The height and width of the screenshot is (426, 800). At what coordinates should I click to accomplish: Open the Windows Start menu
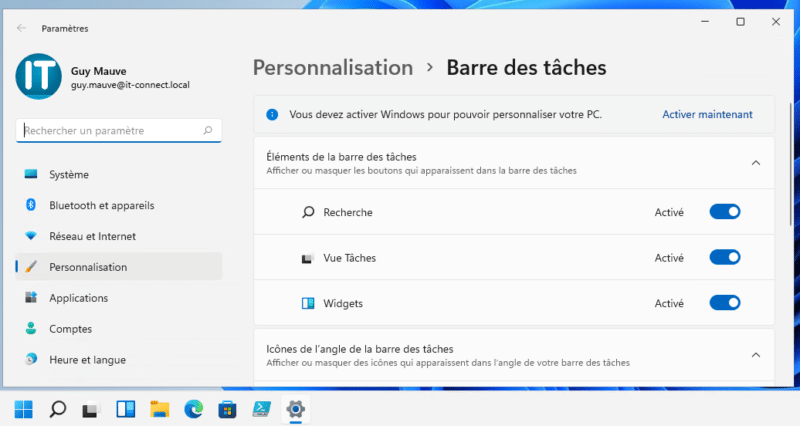(23, 409)
